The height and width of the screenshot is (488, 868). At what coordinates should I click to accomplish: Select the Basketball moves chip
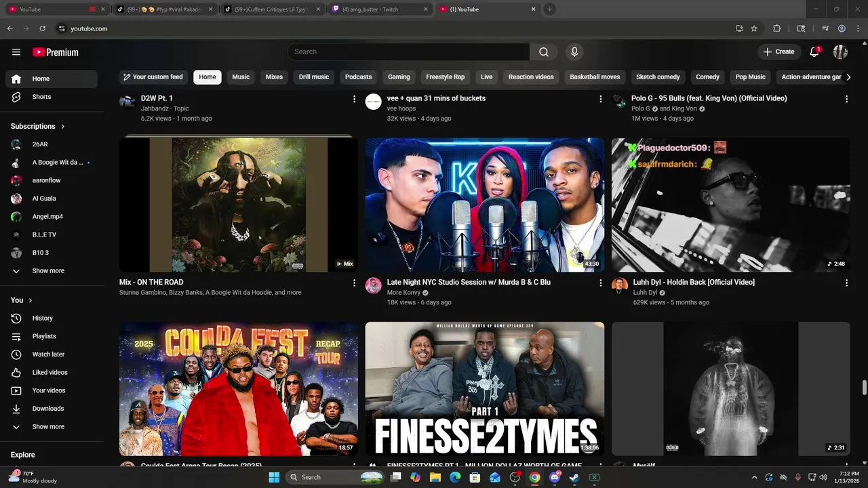coord(595,77)
